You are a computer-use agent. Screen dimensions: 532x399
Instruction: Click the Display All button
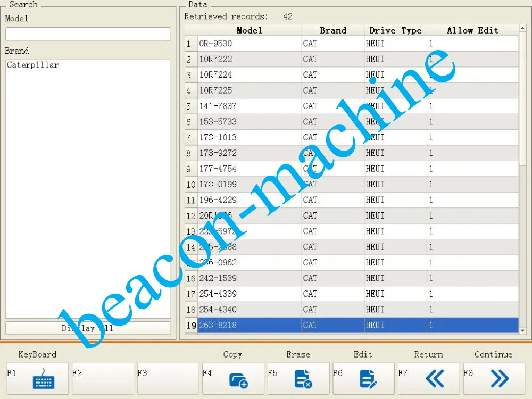(88, 328)
